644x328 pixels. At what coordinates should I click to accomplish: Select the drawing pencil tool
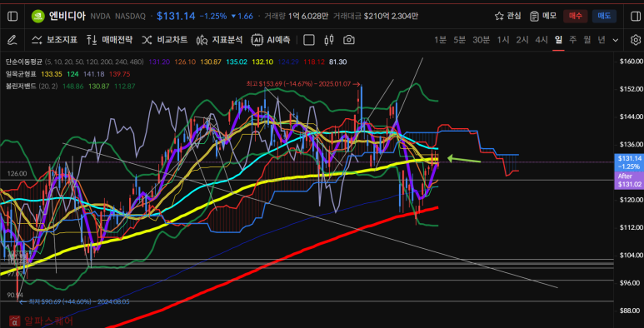[12, 40]
